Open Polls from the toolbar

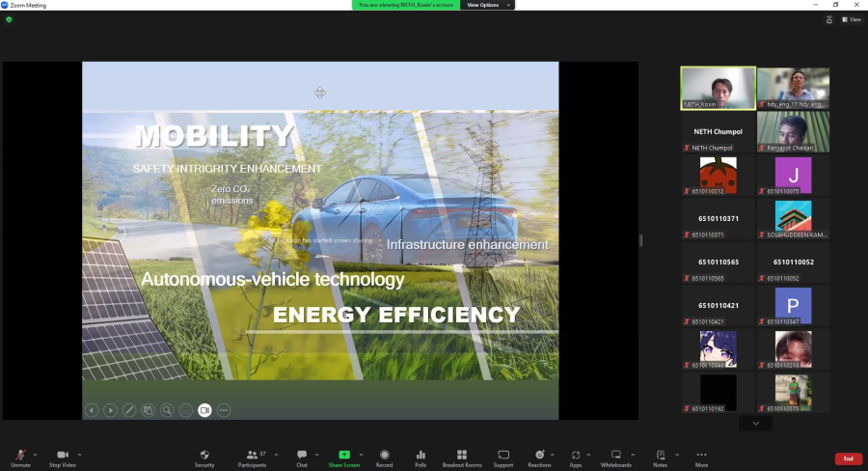pos(420,455)
